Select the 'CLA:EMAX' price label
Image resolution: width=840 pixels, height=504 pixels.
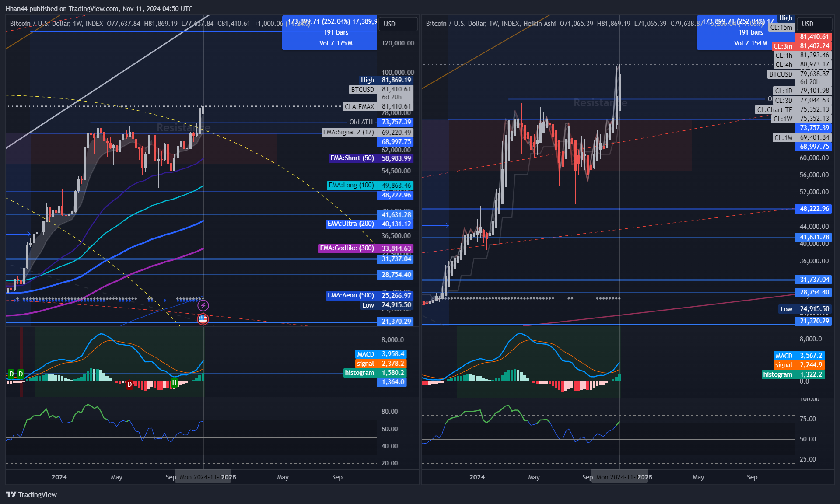(360, 107)
